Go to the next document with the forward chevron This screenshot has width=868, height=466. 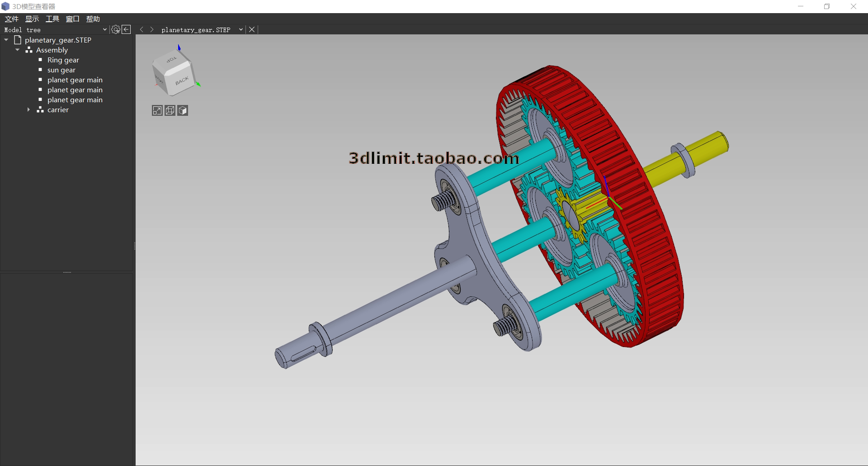[152, 29]
